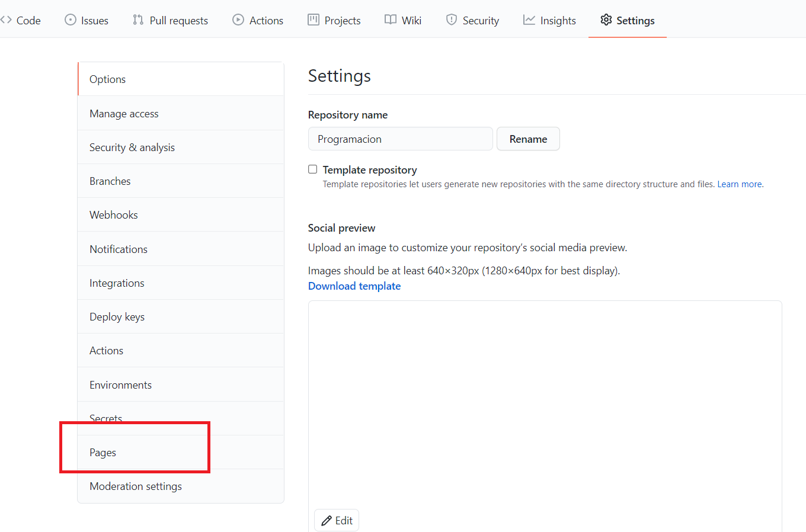Image resolution: width=806 pixels, height=532 pixels.
Task: Click the Issues circle icon
Action: [x=71, y=20]
